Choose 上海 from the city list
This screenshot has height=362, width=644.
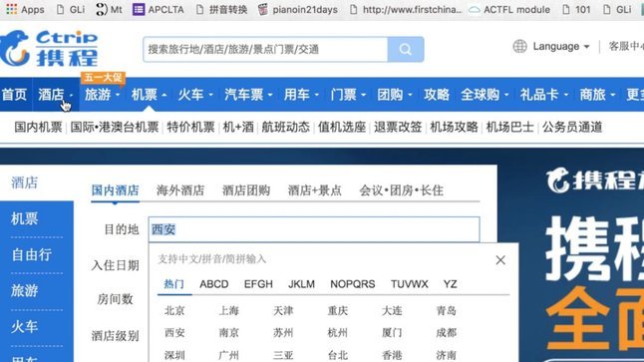tap(228, 310)
